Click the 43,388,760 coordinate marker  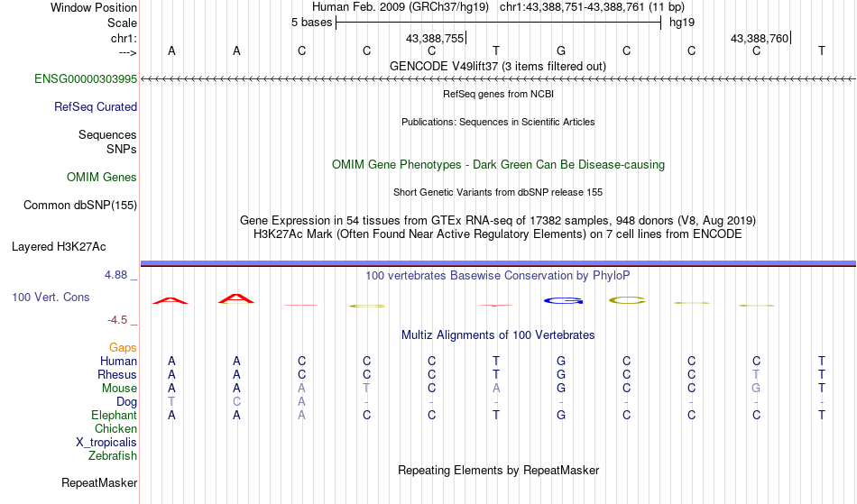click(760, 38)
